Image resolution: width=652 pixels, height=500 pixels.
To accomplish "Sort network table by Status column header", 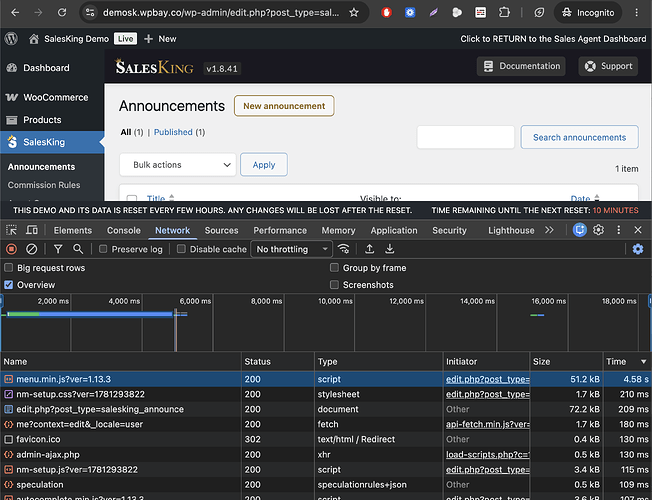I will click(278, 361).
